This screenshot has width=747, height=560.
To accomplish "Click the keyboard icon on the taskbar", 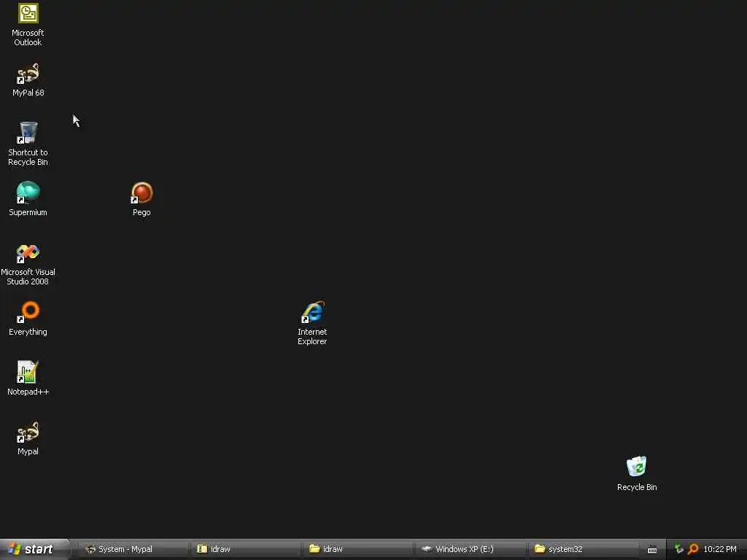I will 652,550.
